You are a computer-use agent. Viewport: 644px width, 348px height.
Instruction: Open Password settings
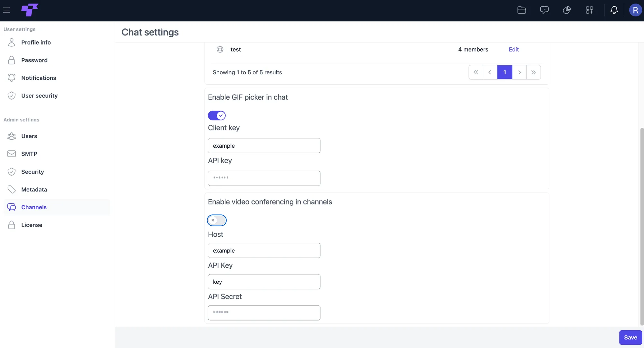coord(56,60)
